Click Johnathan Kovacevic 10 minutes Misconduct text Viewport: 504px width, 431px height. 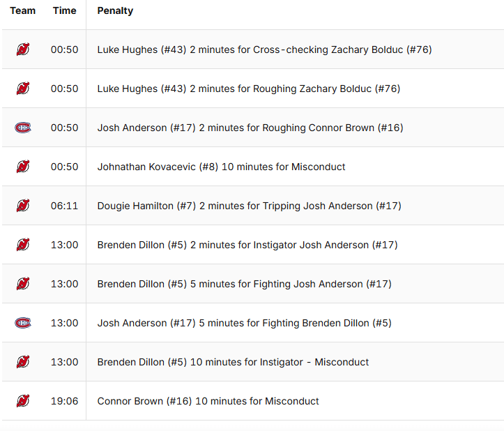[221, 167]
